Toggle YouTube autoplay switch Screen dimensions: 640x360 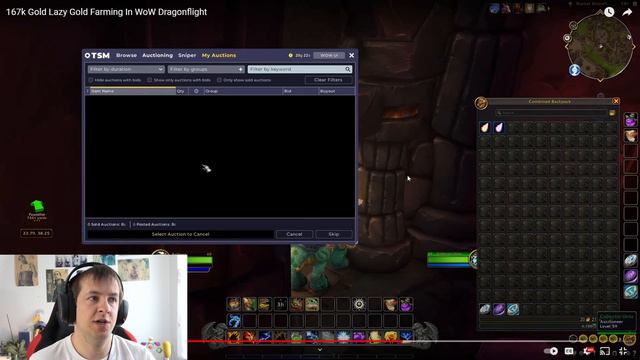[x=551, y=351]
